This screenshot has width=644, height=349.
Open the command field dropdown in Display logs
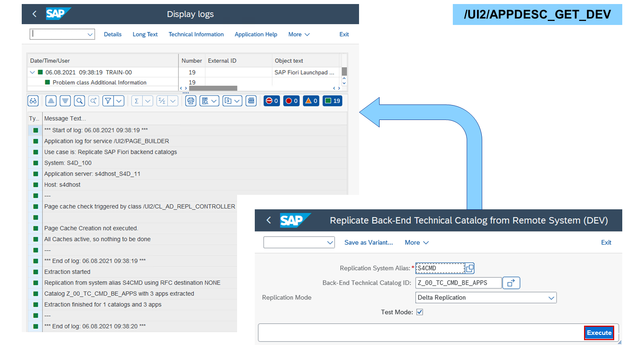pos(90,35)
